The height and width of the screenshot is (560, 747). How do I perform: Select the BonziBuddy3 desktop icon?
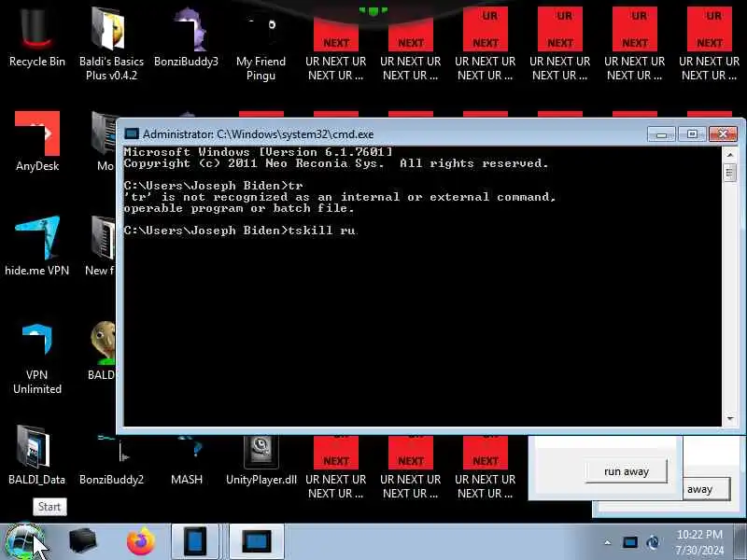[186, 38]
